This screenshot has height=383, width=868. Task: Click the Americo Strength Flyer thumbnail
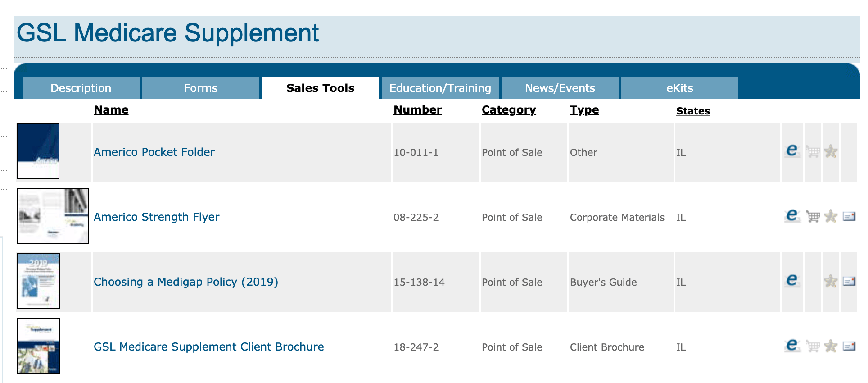(53, 216)
